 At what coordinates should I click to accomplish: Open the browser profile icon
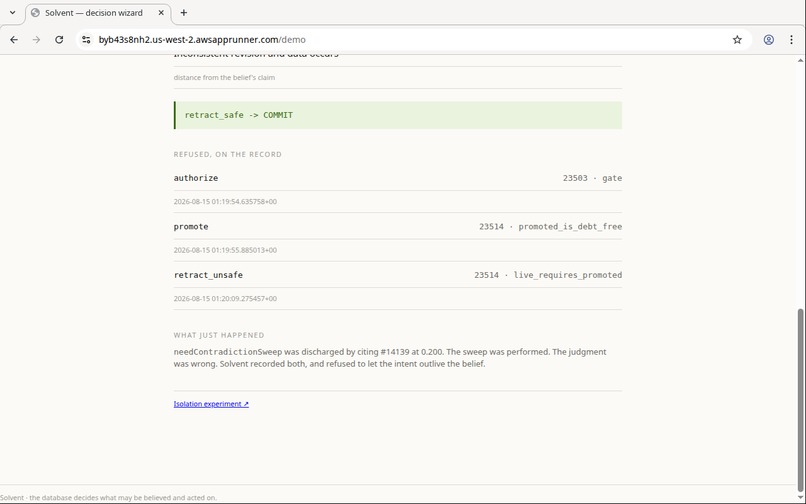(x=768, y=40)
